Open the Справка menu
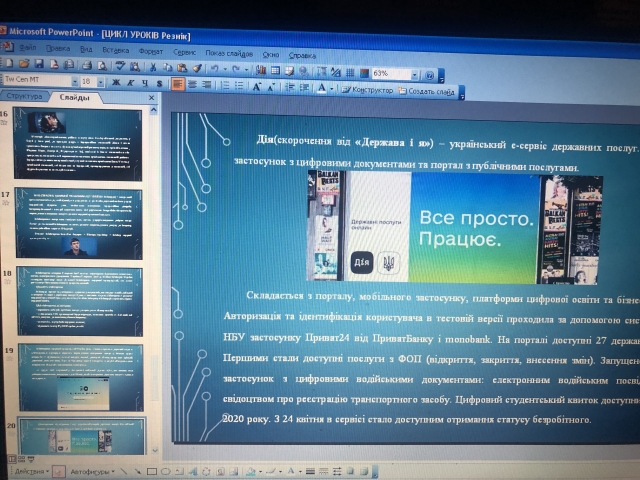Image resolution: width=640 pixels, height=480 pixels. click(302, 56)
